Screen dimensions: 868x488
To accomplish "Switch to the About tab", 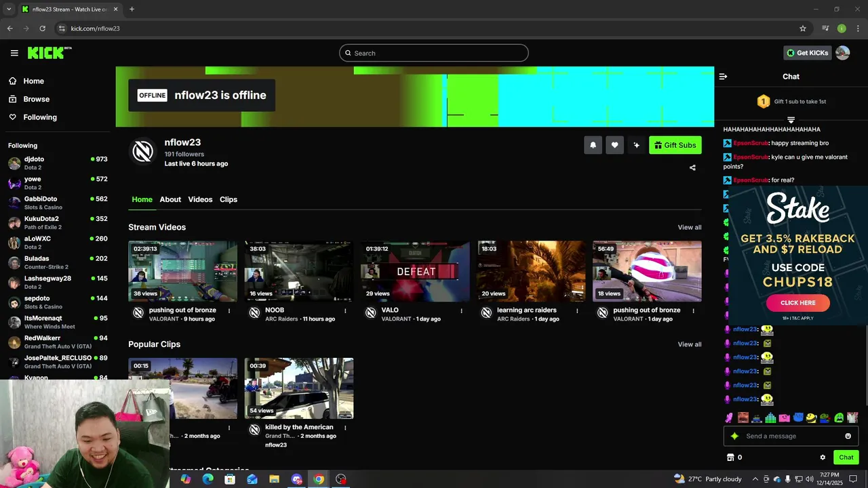I will tap(170, 199).
